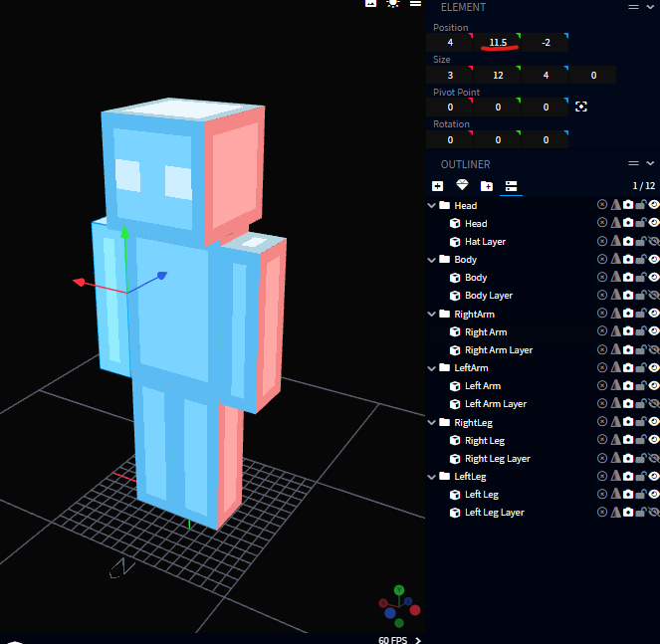Click the green Y axis gizmo ball
This screenshot has height=644, width=660.
(398, 590)
